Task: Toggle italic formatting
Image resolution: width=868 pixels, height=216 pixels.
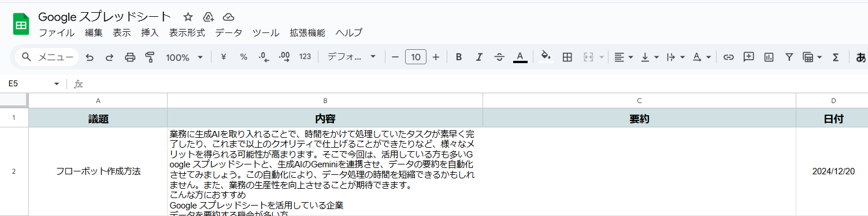Action: [x=479, y=57]
